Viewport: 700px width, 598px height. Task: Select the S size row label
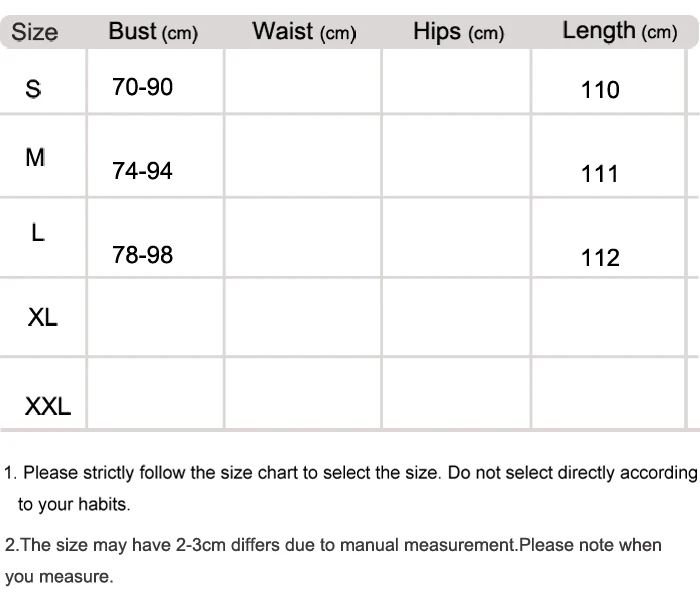tap(33, 89)
